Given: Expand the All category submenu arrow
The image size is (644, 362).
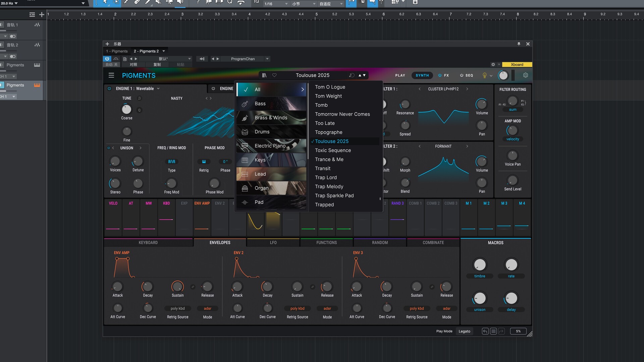Looking at the screenshot, I should click(x=302, y=89).
